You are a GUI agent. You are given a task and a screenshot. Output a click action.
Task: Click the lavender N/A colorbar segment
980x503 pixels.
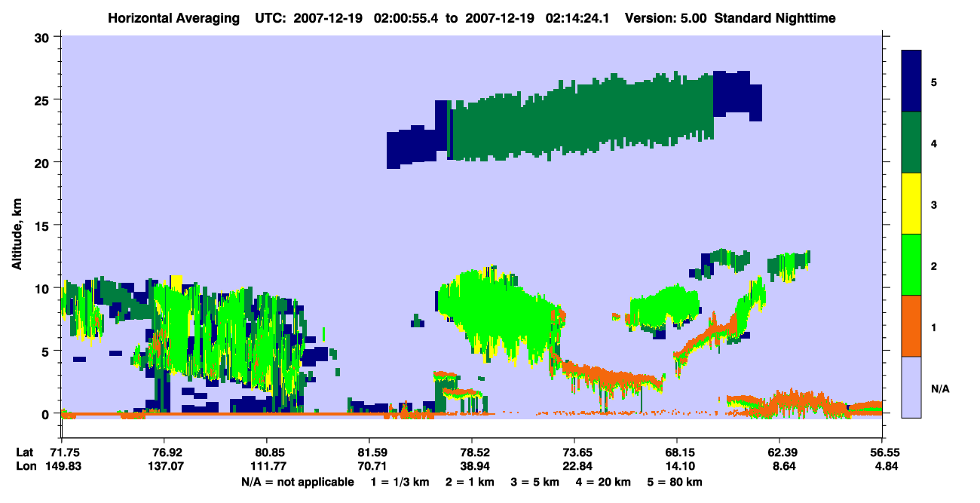click(912, 387)
